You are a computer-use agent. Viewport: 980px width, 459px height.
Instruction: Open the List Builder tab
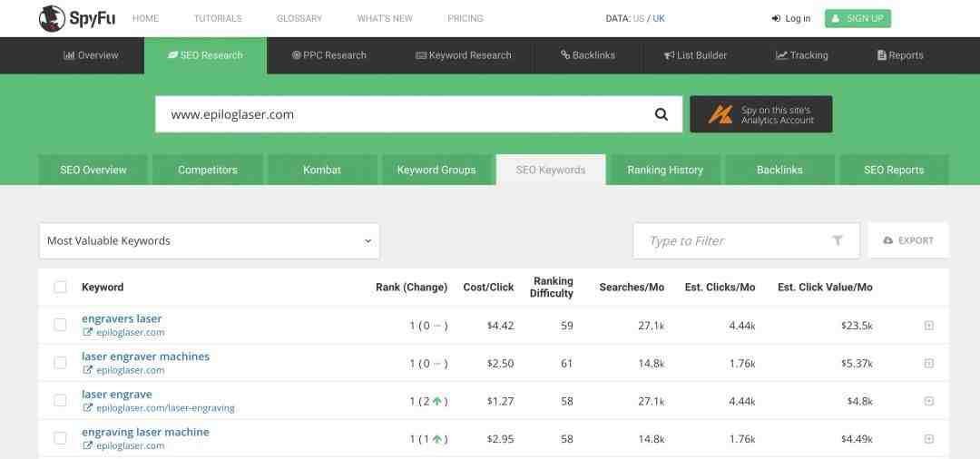[695, 55]
